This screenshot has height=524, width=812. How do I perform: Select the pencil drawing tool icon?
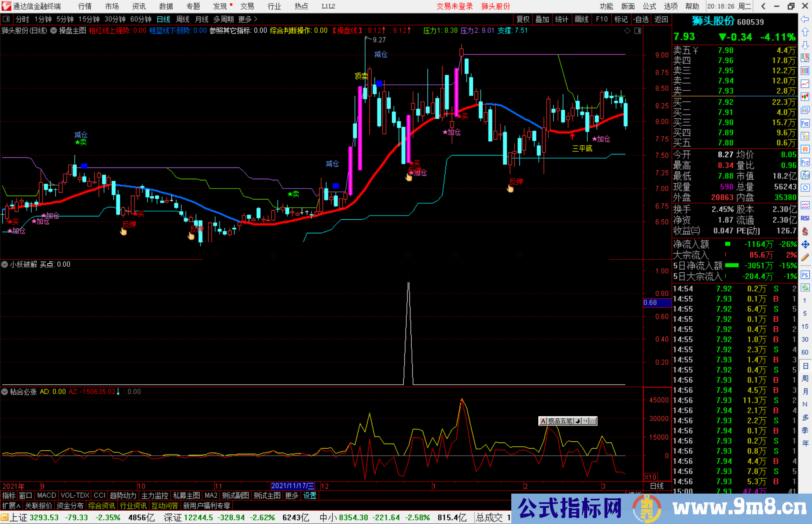805,258
